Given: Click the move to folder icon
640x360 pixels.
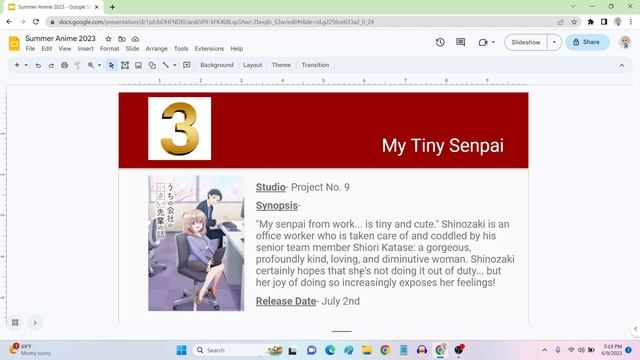Looking at the screenshot, I should point(122,39).
